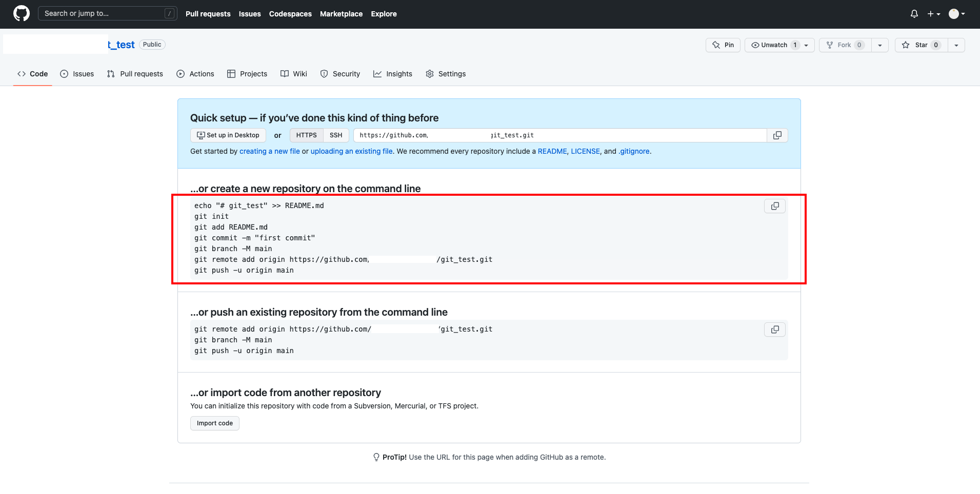The height and width of the screenshot is (494, 980).
Task: Open the Marketplace menu item
Action: point(341,14)
